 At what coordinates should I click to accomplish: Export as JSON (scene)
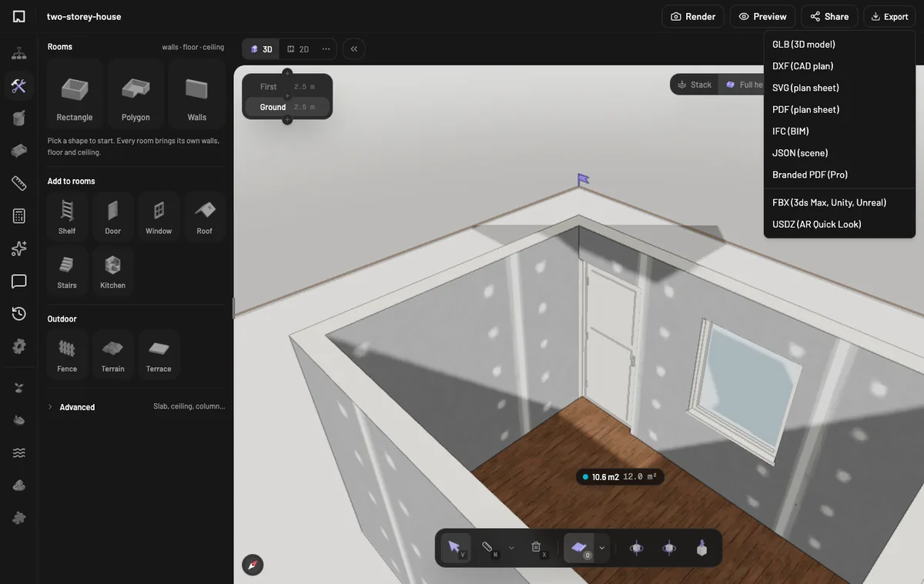839,153
